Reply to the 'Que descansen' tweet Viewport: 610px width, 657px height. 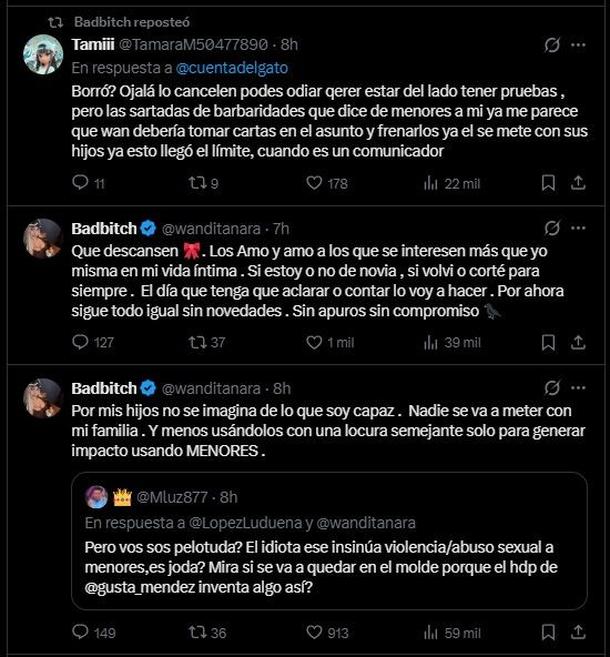point(82,342)
